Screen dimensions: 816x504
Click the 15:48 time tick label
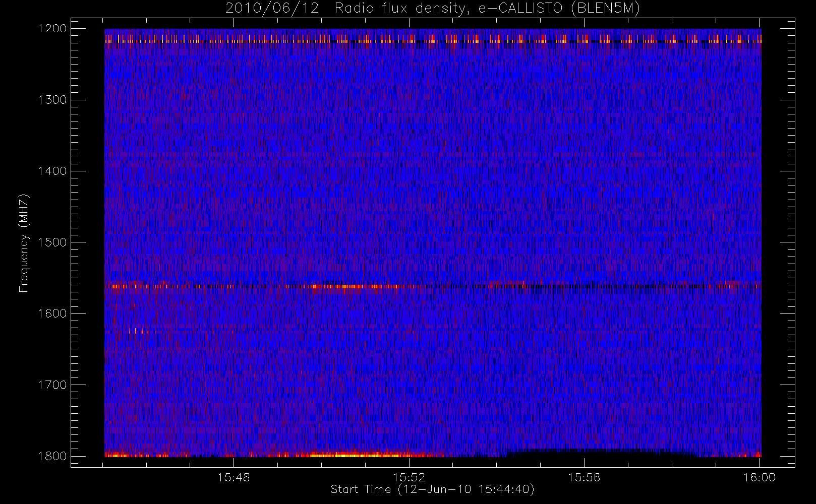point(234,477)
